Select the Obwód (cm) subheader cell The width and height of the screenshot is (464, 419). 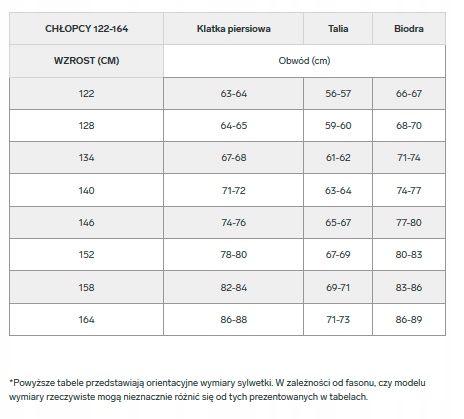(x=304, y=61)
